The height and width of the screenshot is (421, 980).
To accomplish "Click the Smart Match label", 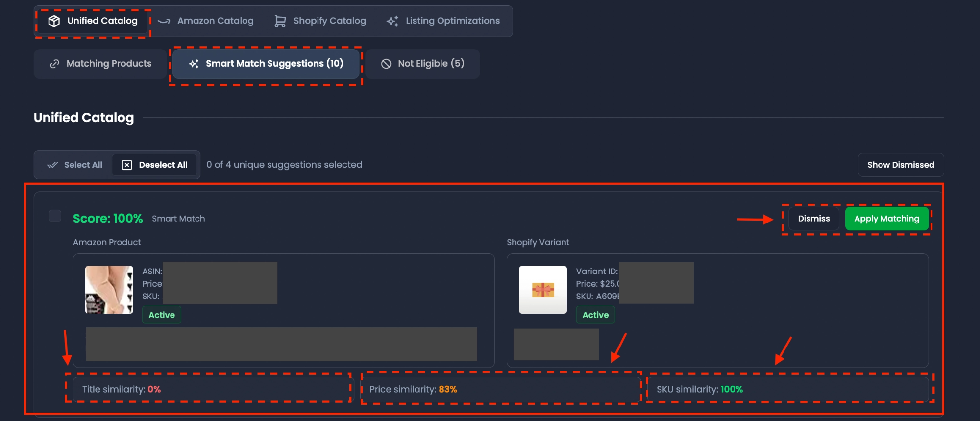I will coord(178,219).
